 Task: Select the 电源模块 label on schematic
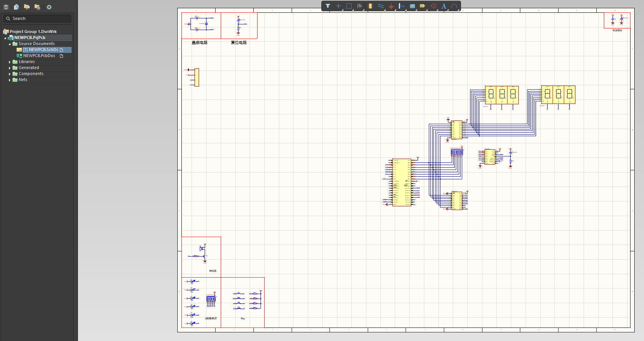(617, 30)
